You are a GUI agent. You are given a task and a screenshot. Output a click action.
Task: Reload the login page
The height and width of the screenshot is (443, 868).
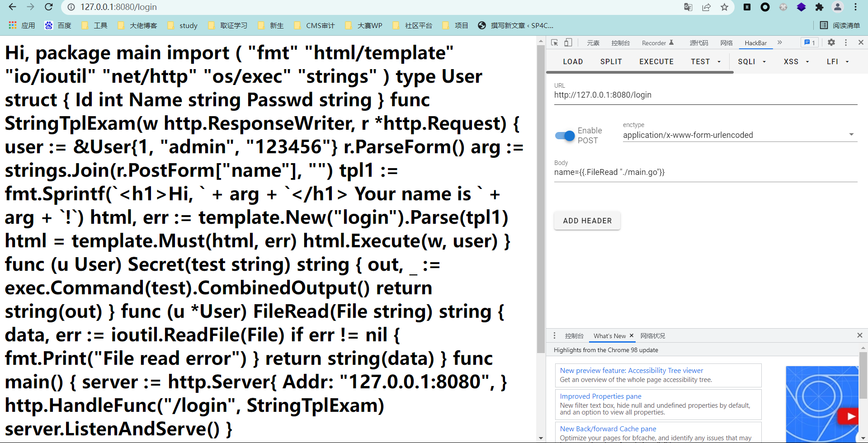(49, 7)
